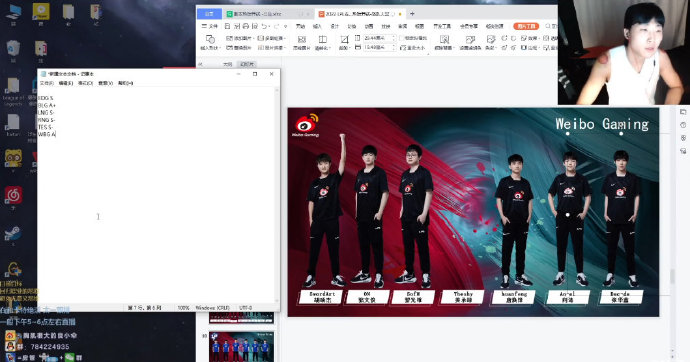The image size is (690, 362).
Task: Open the Steam desktop shortcut icon
Action: pos(13,234)
